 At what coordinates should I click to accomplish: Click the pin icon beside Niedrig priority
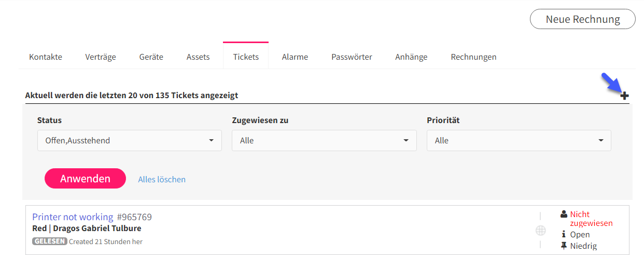564,246
